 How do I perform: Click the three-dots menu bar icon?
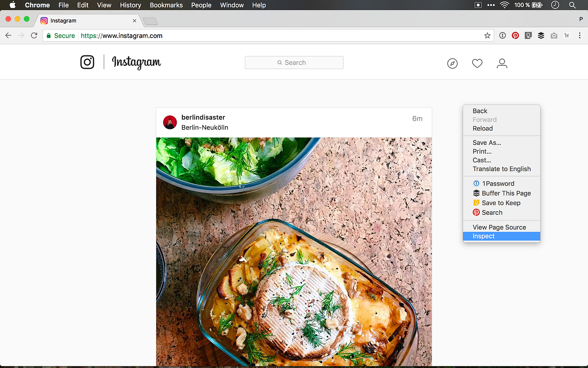click(491, 5)
